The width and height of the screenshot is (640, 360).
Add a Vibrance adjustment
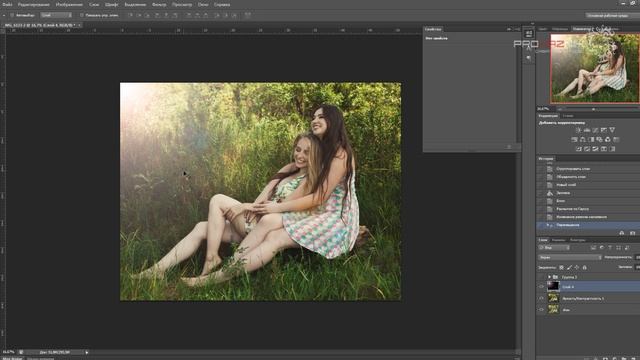[612, 130]
